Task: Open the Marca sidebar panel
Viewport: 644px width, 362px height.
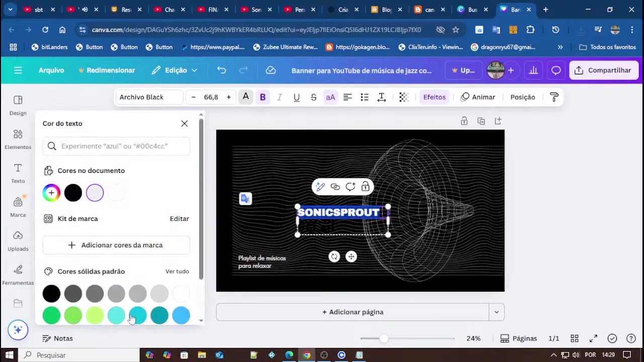Action: [x=18, y=207]
